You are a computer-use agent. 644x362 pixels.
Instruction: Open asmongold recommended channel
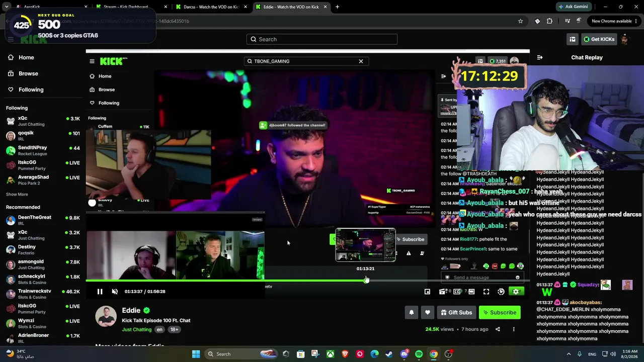click(x=43, y=264)
